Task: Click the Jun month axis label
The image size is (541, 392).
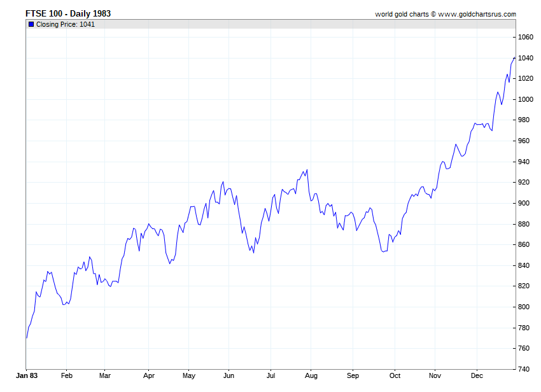Action: (x=230, y=375)
